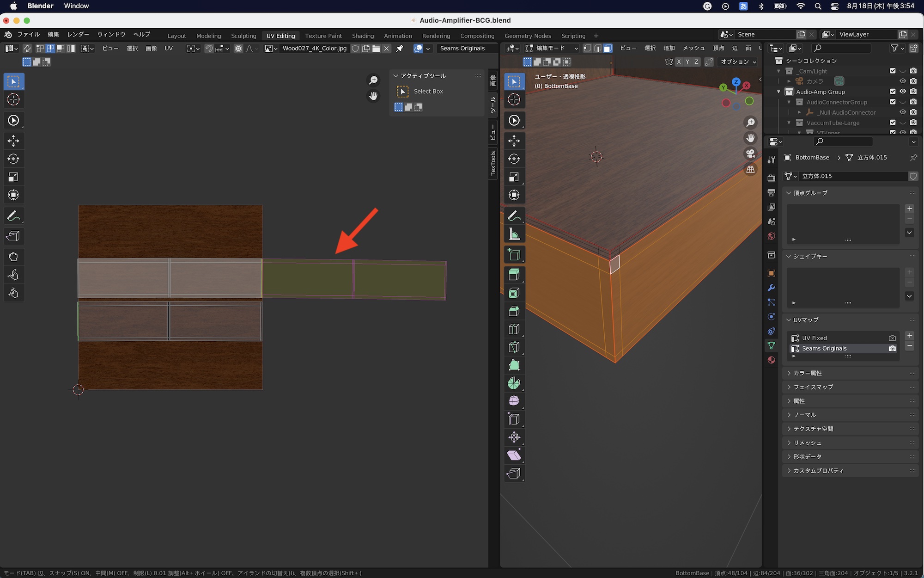Image resolution: width=924 pixels, height=578 pixels.
Task: Select the Measure tool in 3D viewport
Action: tap(514, 234)
